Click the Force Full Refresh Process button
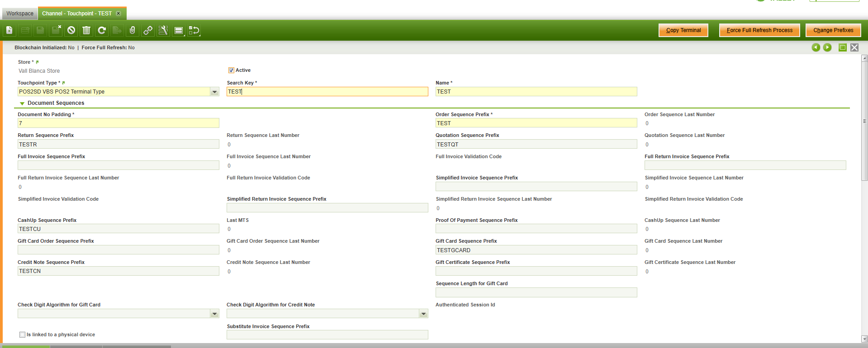 click(759, 30)
